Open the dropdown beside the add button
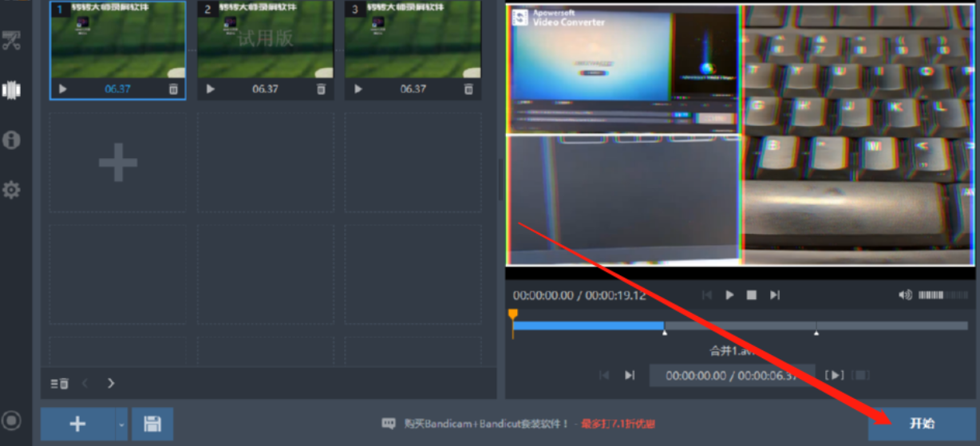Image resolution: width=980 pixels, height=446 pixels. tap(121, 424)
